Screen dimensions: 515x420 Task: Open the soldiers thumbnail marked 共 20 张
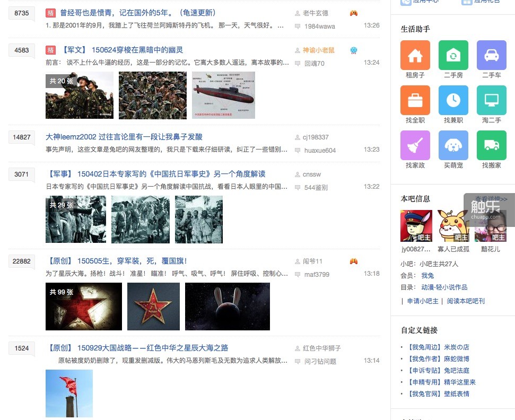point(80,95)
